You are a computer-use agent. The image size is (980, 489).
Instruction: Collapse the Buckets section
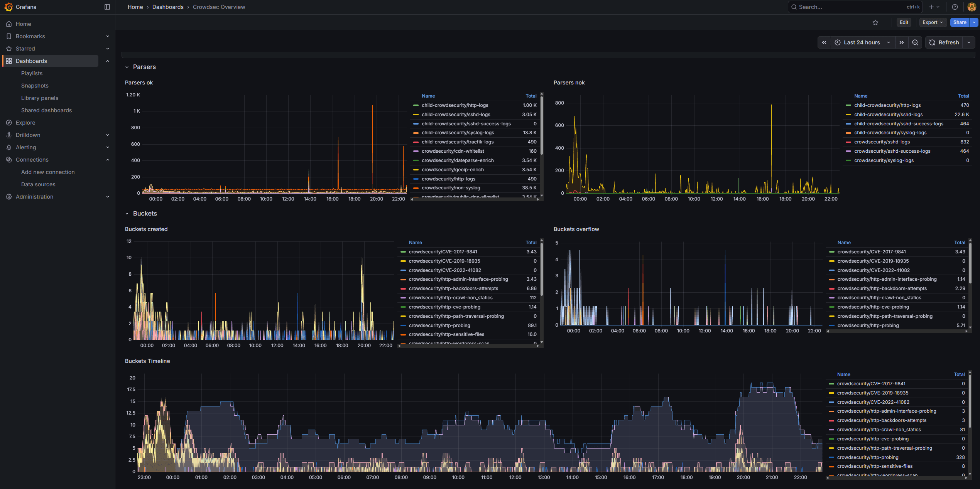click(127, 213)
